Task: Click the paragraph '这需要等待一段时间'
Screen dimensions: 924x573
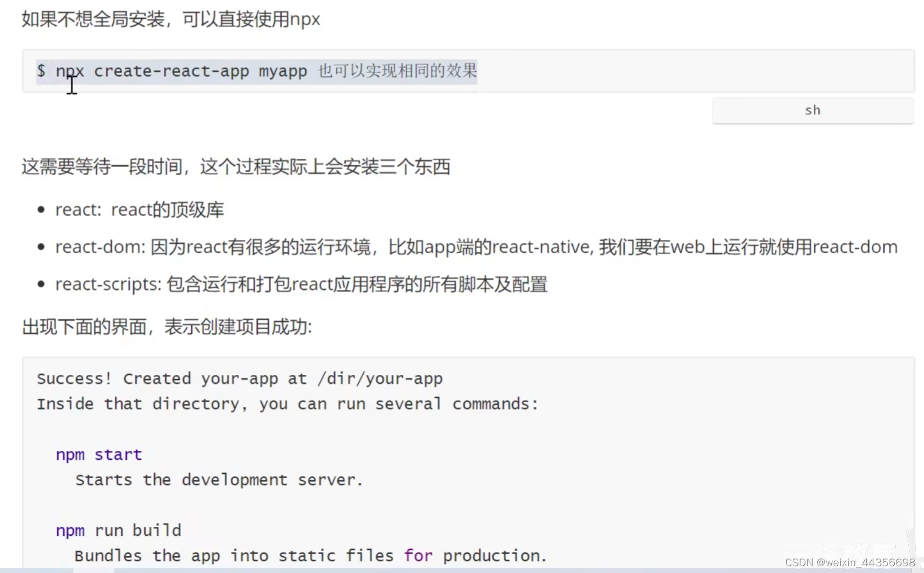Action: pos(236,167)
